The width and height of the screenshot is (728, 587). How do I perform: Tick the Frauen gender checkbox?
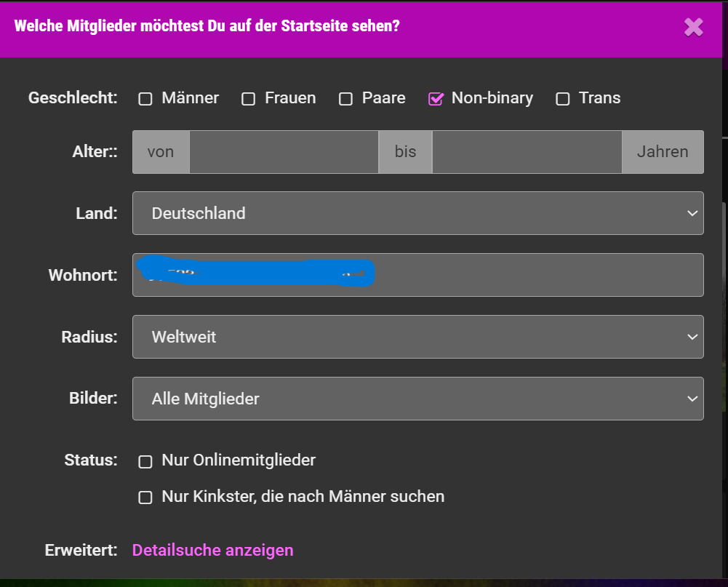[x=249, y=99]
